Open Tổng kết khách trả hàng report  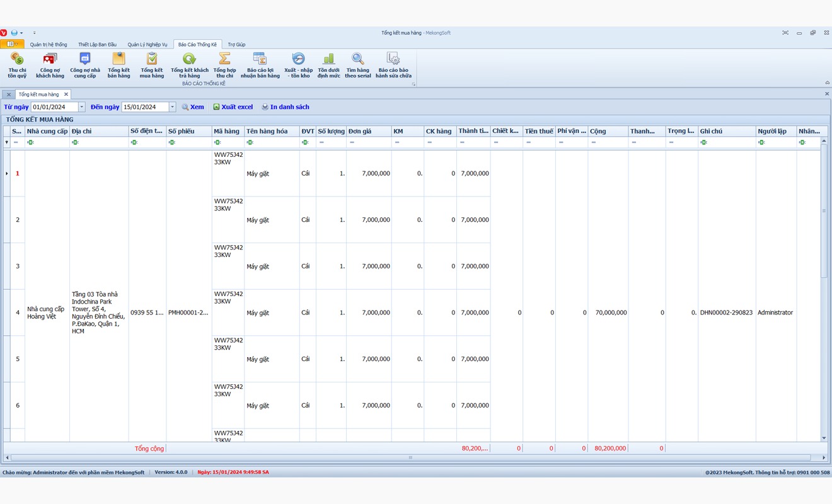[189, 65]
